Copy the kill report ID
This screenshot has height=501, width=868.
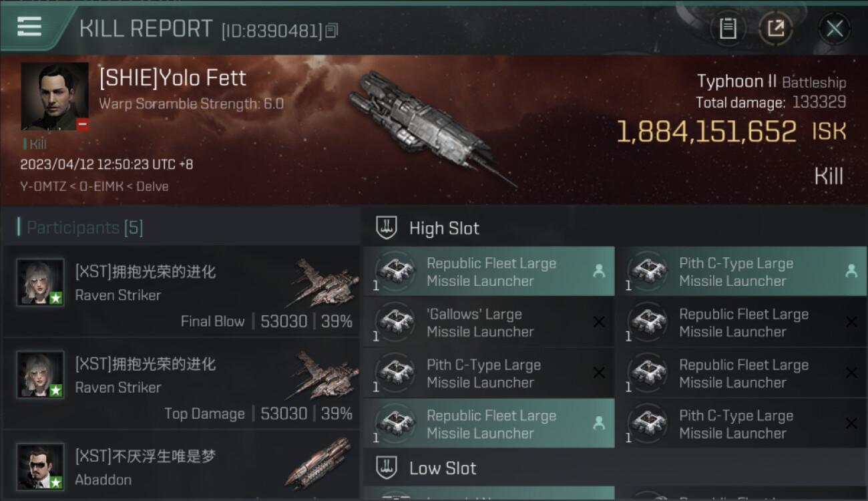332,30
